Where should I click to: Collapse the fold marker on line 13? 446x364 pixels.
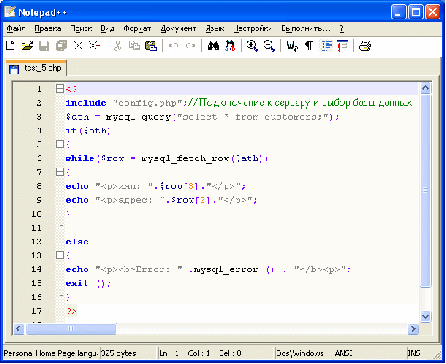60,255
